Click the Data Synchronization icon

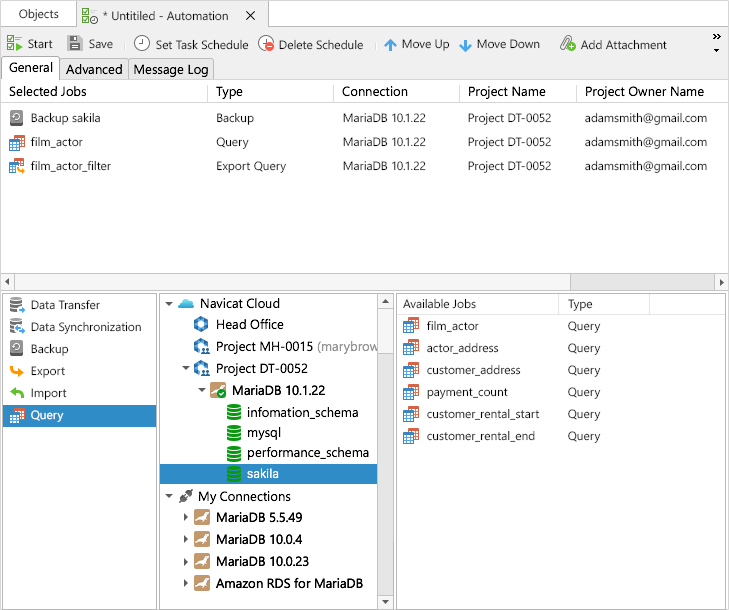(x=17, y=327)
